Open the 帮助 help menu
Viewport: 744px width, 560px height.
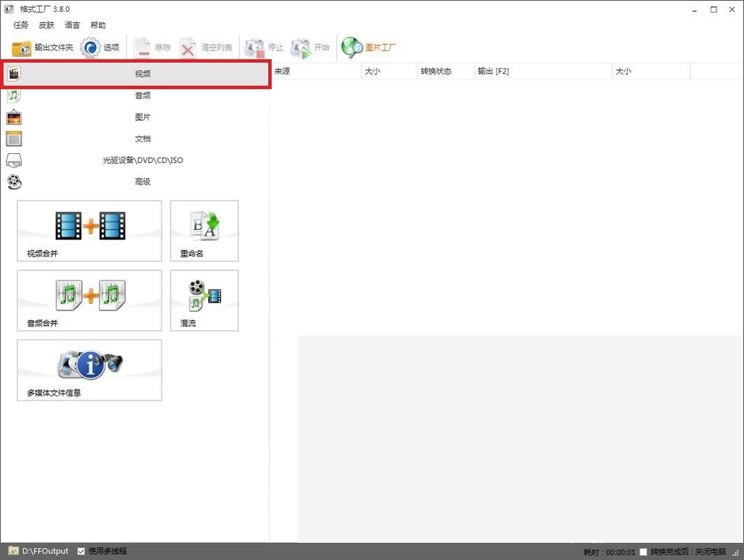pos(98,25)
